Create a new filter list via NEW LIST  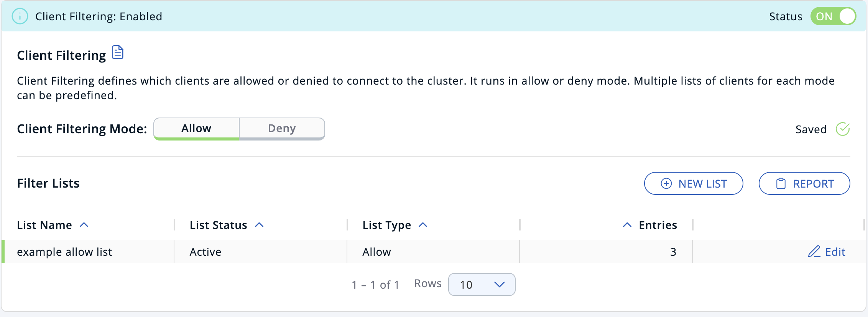pyautogui.click(x=693, y=183)
